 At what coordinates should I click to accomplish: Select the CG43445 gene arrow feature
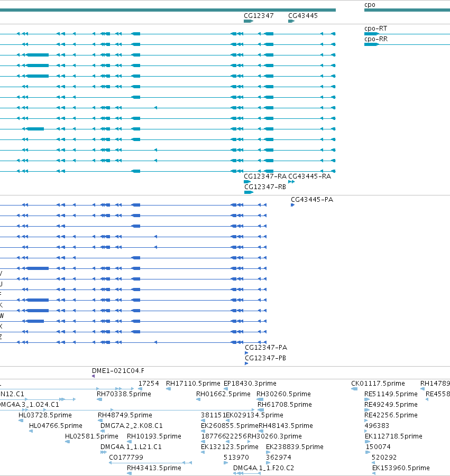[x=291, y=21]
